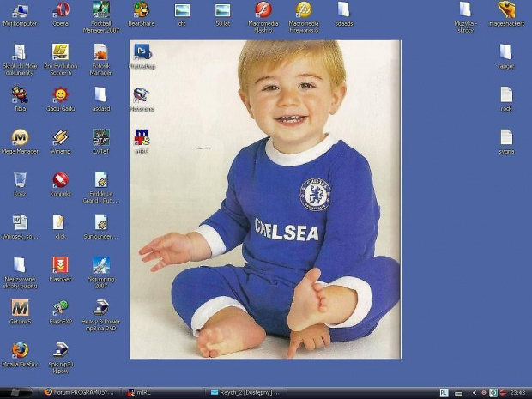Viewport: 532px width, 399px height.
Task: Open the Start menu button
Action: click(15, 392)
